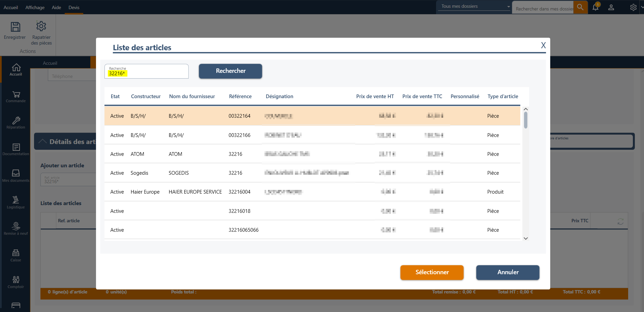Click the Sélectionner button

pos(432,272)
